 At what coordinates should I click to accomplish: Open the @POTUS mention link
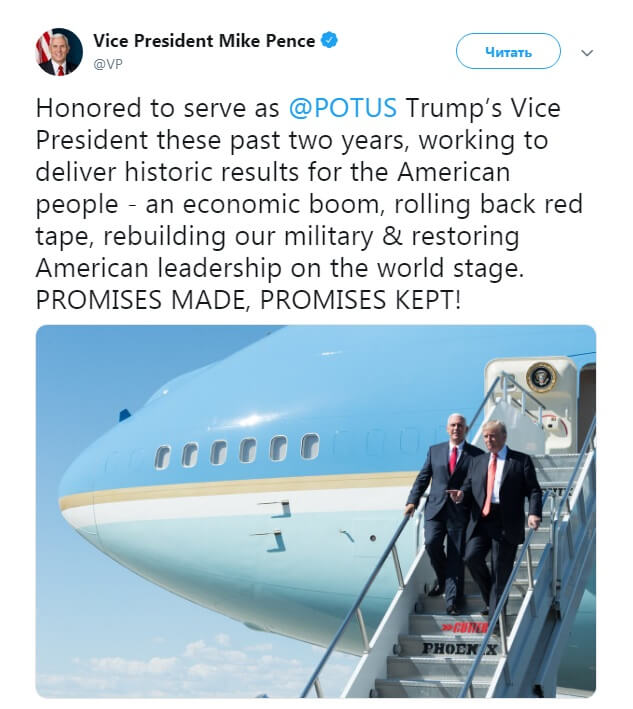coord(343,108)
